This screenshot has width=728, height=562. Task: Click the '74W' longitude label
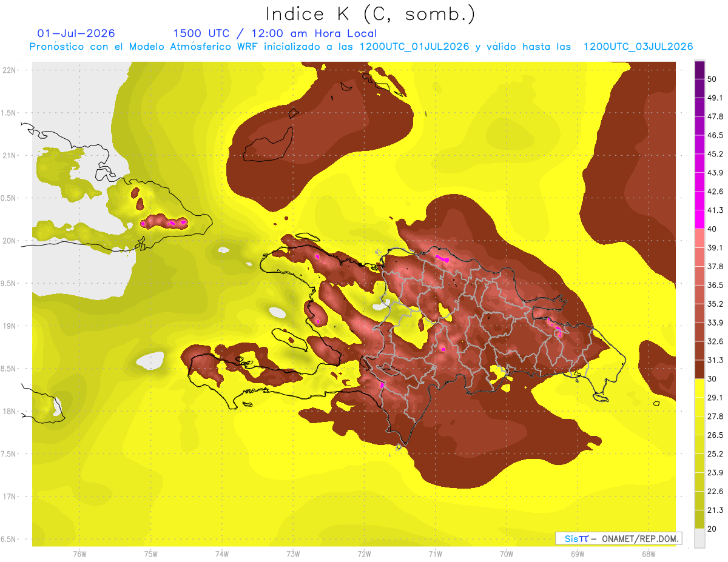222,554
